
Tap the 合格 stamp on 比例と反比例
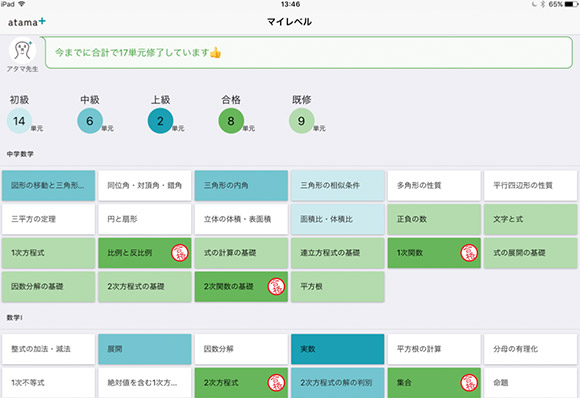(x=180, y=253)
